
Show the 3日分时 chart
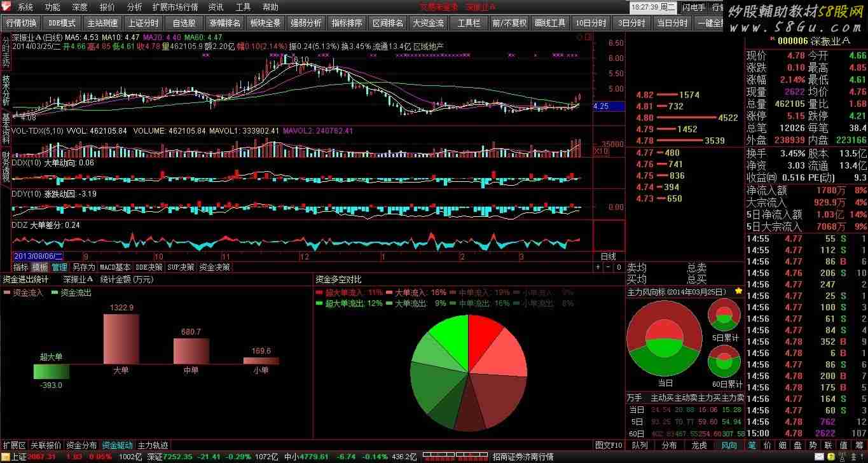tap(632, 23)
